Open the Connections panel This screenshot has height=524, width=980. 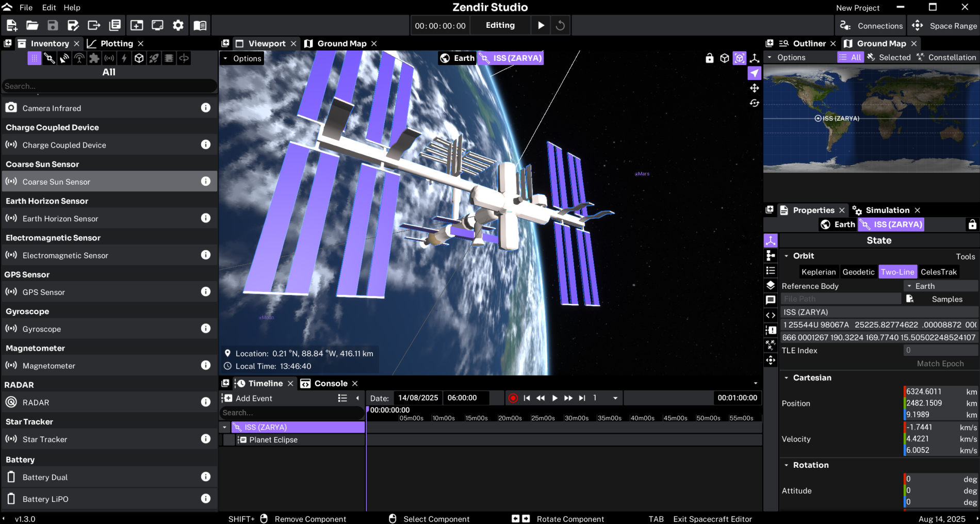[871, 26]
